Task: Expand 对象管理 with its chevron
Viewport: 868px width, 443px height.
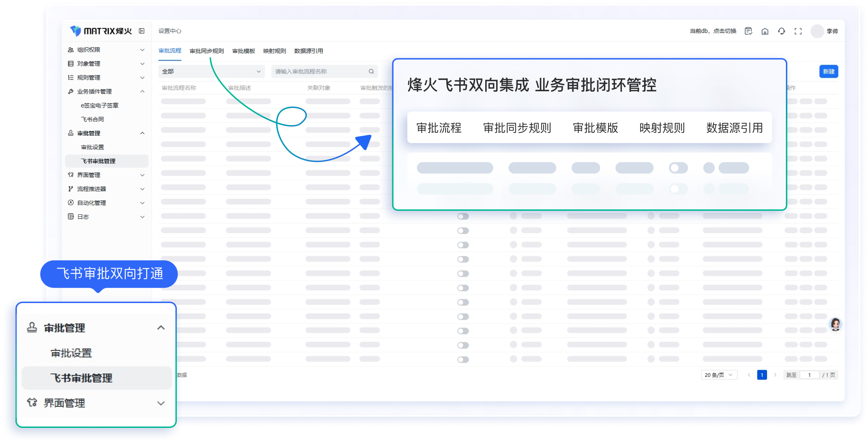Action: [x=142, y=63]
